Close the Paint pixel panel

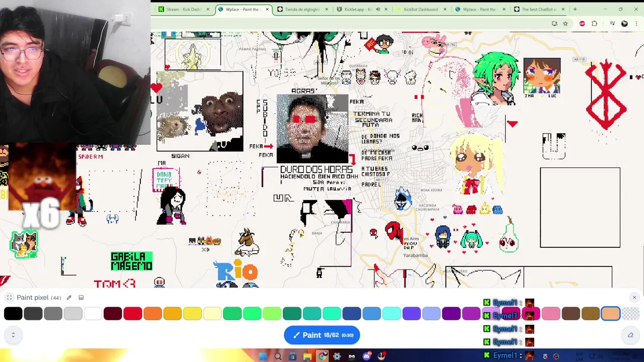point(634,298)
